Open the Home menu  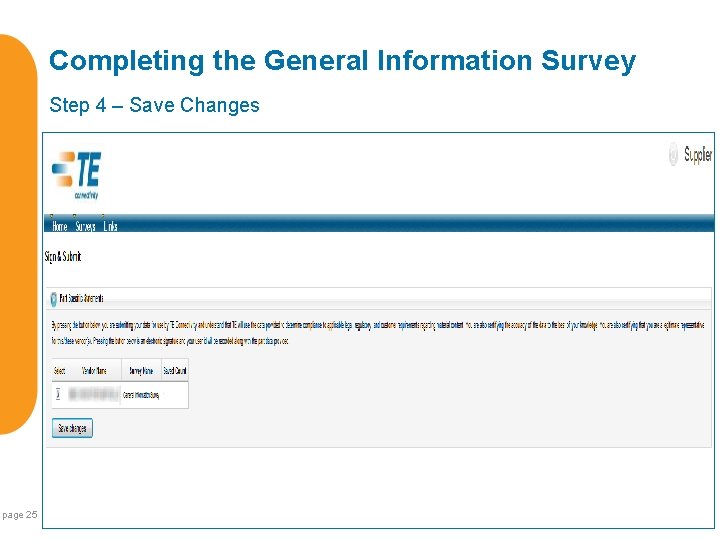(x=59, y=226)
